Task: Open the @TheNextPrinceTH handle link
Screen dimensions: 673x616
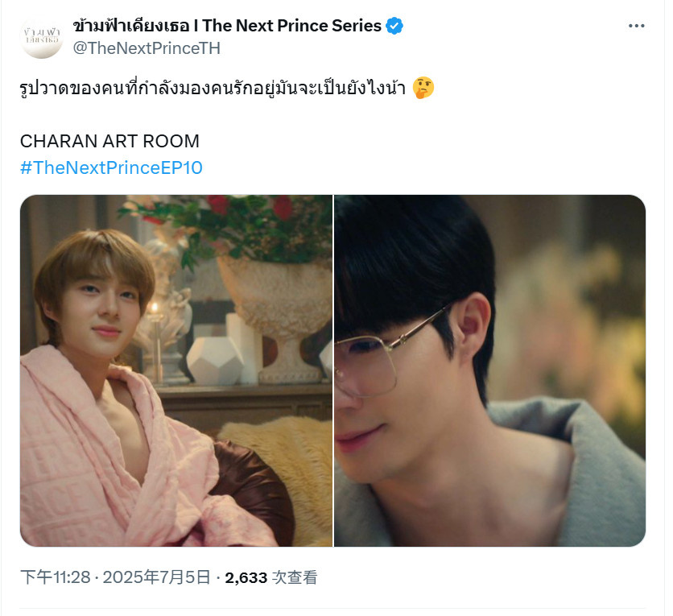Action: tap(147, 48)
